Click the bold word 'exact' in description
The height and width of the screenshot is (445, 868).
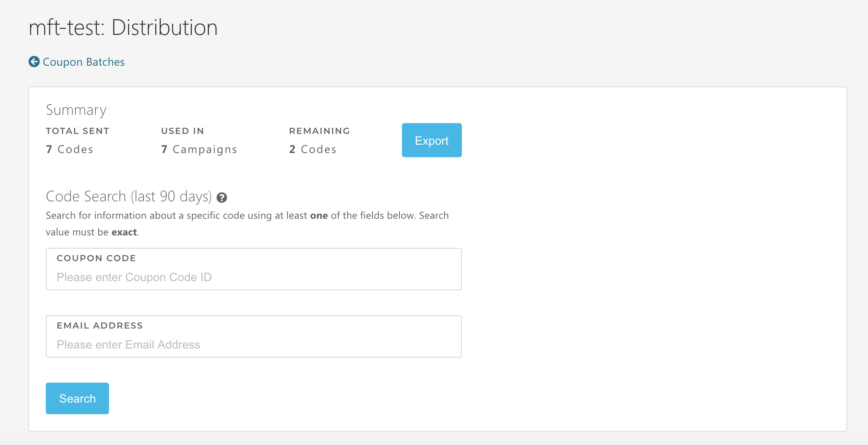[124, 232]
